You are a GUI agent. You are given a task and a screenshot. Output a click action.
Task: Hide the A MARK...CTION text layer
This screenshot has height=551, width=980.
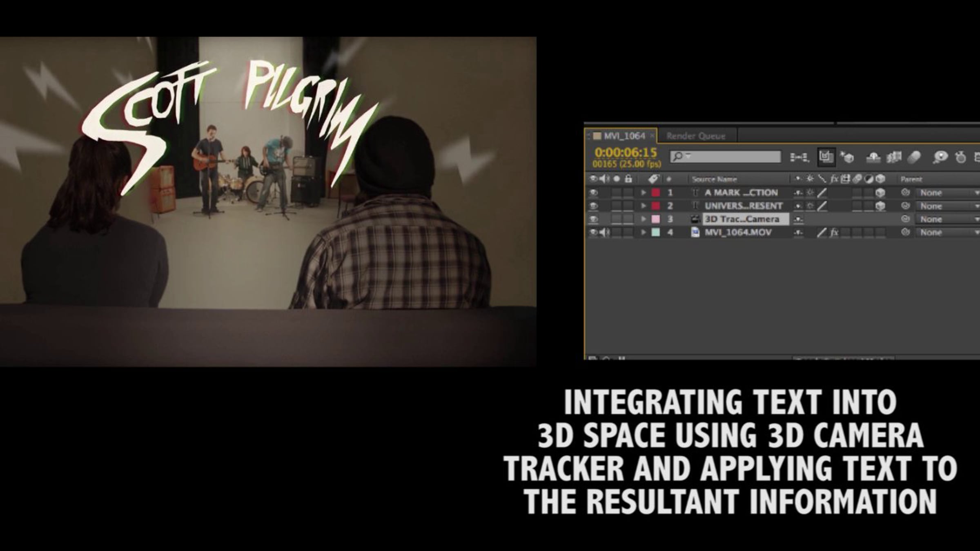(593, 192)
